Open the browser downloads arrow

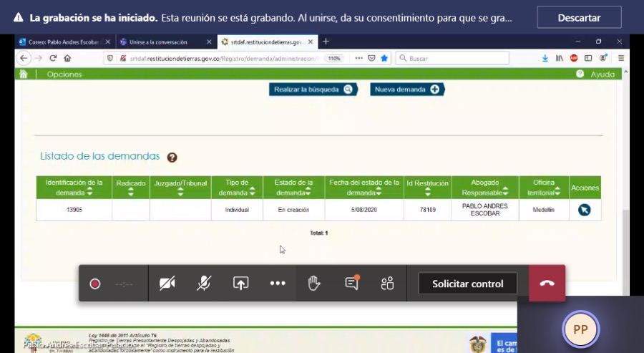pos(545,58)
